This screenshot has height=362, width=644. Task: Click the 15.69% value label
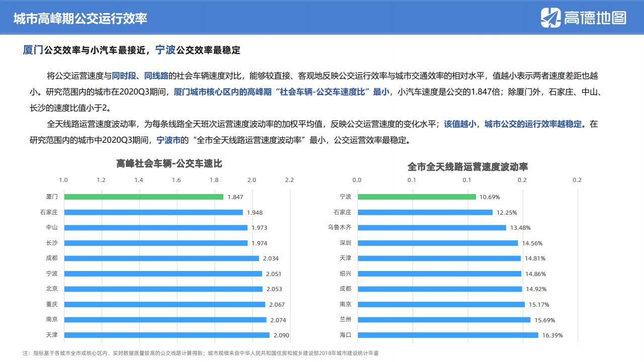[545, 320]
